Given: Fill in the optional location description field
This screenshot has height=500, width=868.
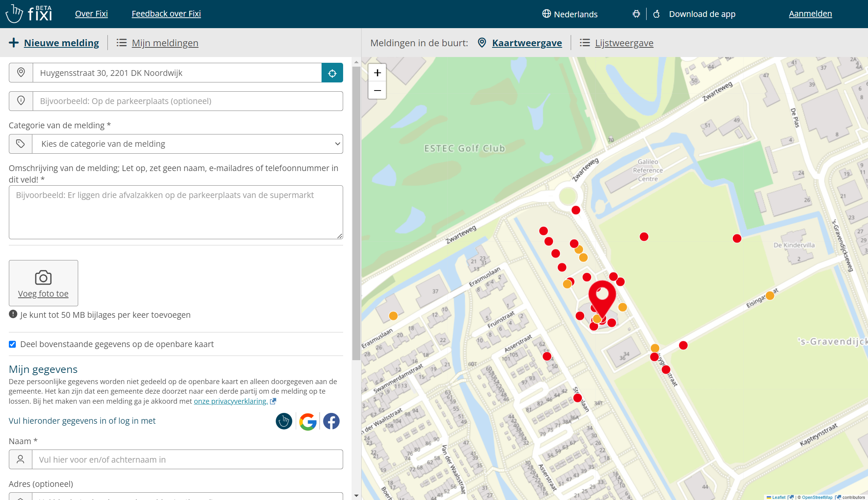Looking at the screenshot, I should (x=188, y=101).
